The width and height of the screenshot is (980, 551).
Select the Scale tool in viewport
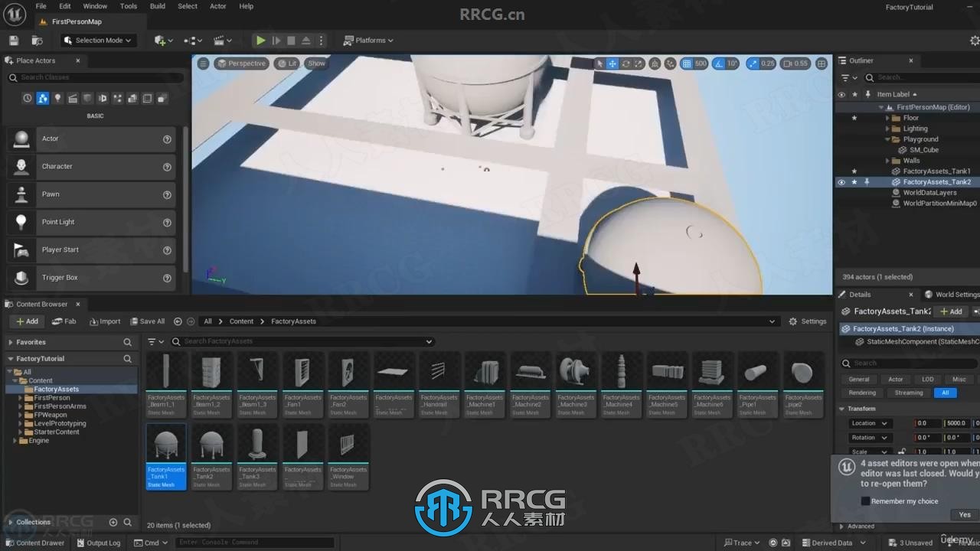639,64
